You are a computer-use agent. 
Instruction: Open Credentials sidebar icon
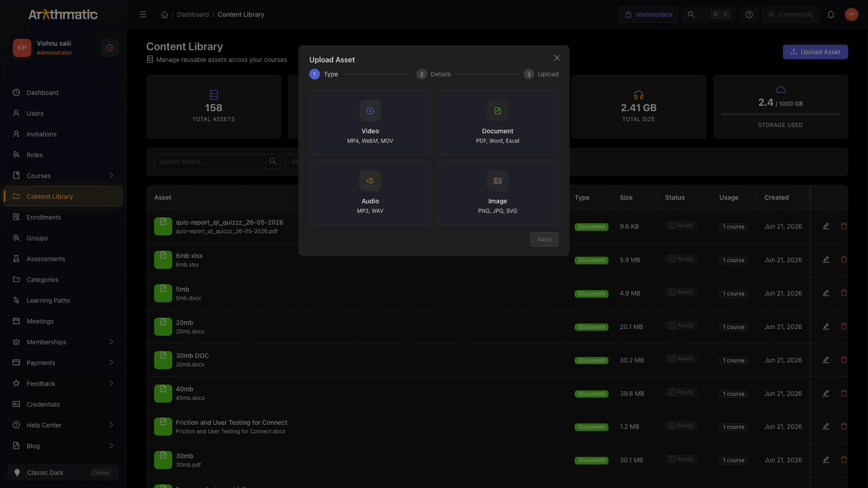[x=16, y=404]
